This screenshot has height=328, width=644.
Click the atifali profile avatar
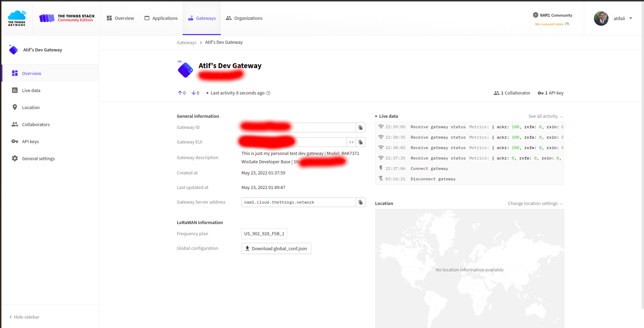[x=601, y=18]
